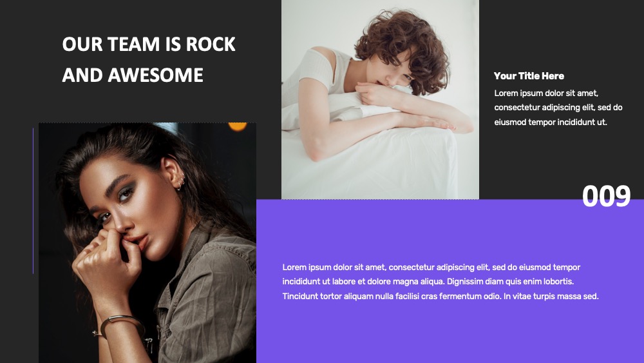Click the orange bokeh light in portrait
Image resolution: width=644 pixels, height=363 pixels.
coord(238,126)
